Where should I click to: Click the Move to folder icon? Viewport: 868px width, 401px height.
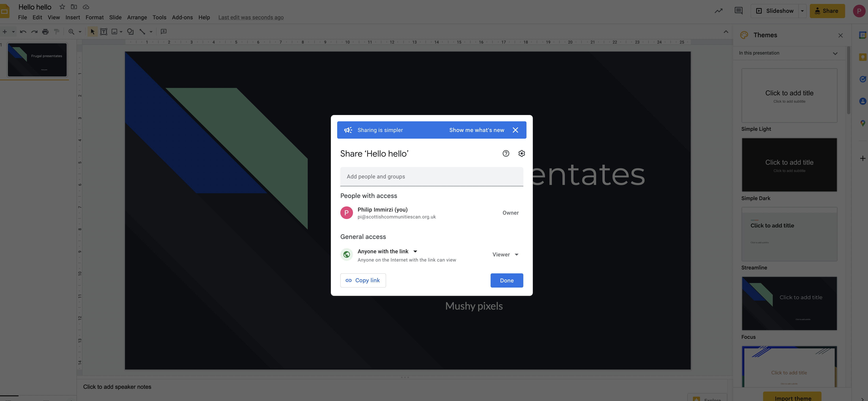pyautogui.click(x=74, y=7)
